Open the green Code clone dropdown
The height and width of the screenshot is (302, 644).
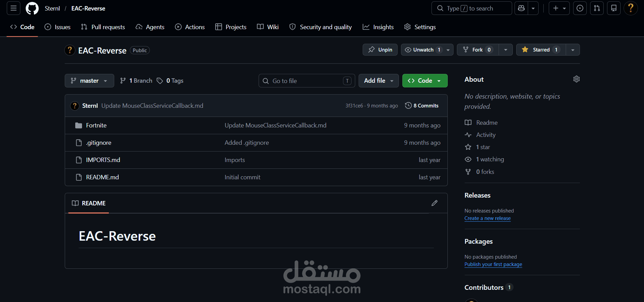pyautogui.click(x=425, y=81)
